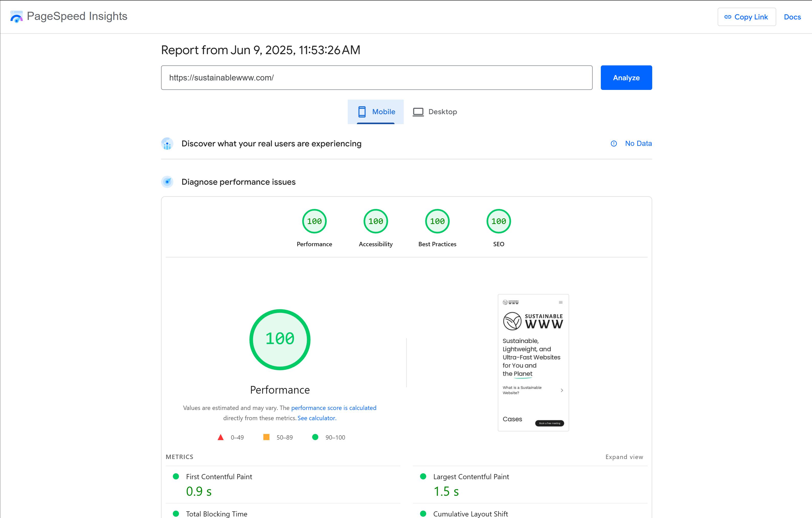Screen dimensions: 812x518
Task: Open the performance score is calculated link
Action: pos(334,408)
